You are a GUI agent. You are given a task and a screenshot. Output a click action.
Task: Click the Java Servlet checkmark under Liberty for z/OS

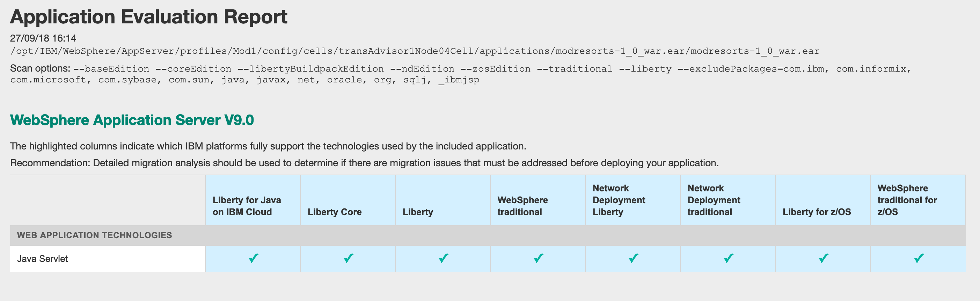[824, 258]
